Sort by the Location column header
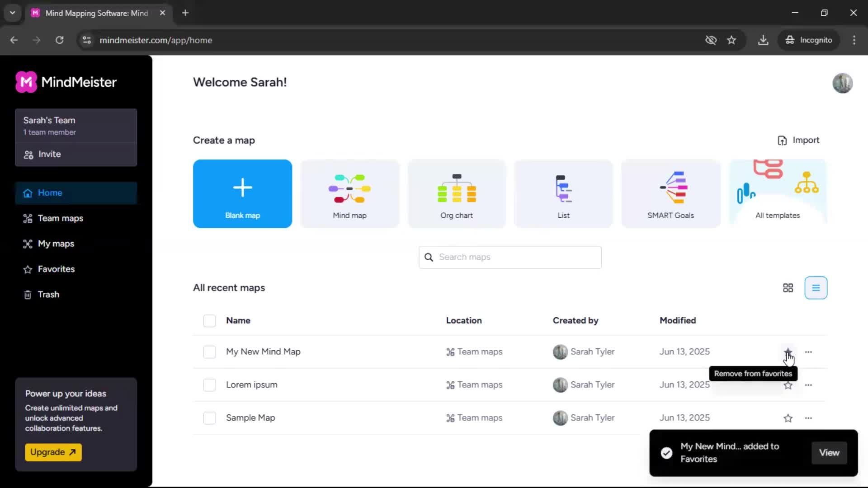The image size is (868, 488). pos(464,320)
